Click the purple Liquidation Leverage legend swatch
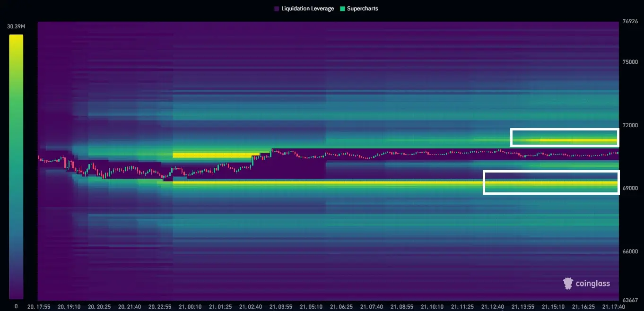Viewport: 644px width, 311px height. click(x=277, y=9)
